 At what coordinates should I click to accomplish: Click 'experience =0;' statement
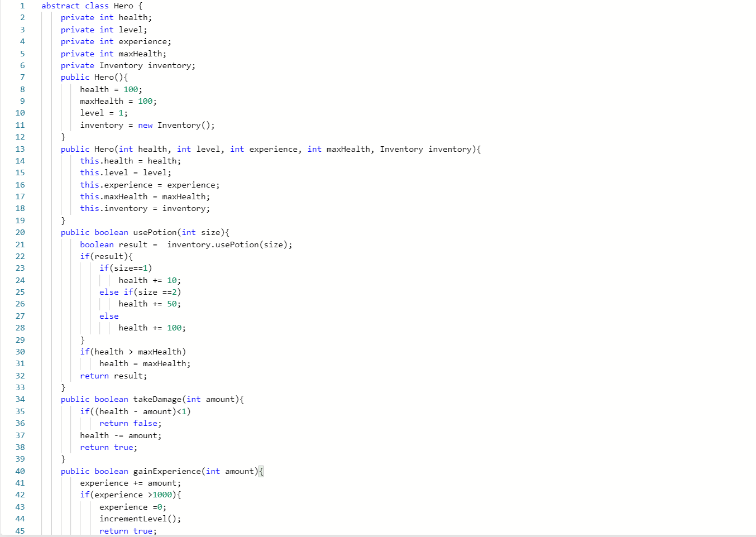(x=133, y=507)
